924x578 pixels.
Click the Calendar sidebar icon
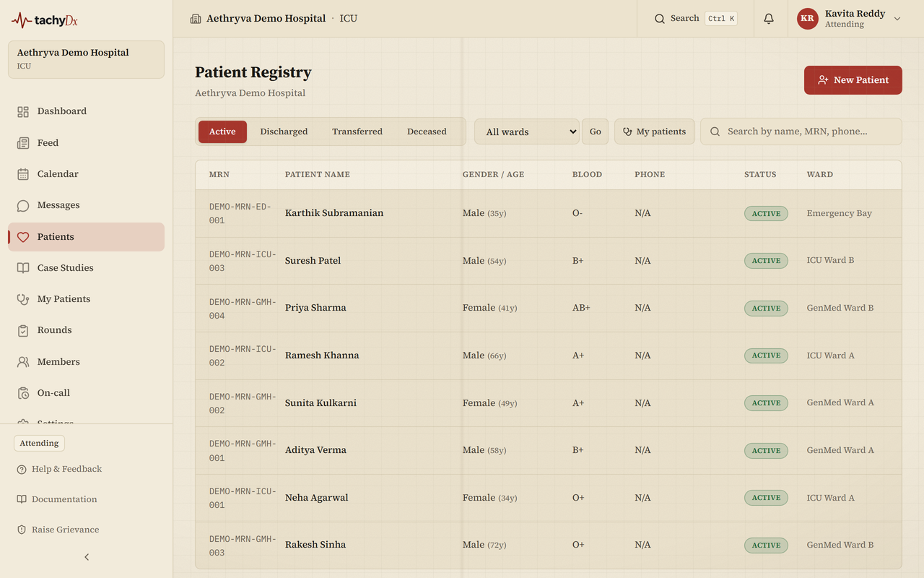click(23, 174)
